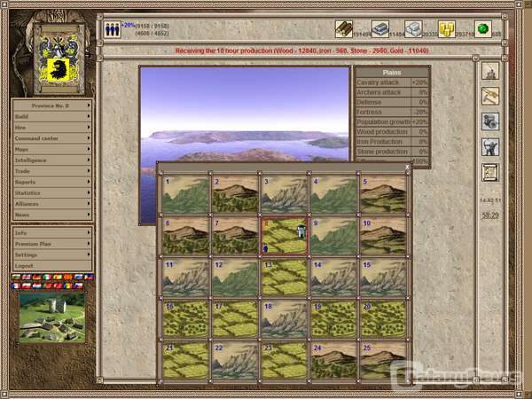The width and height of the screenshot is (532, 399).
Task: Open the castle icon in right sidebar
Action: tap(490, 71)
